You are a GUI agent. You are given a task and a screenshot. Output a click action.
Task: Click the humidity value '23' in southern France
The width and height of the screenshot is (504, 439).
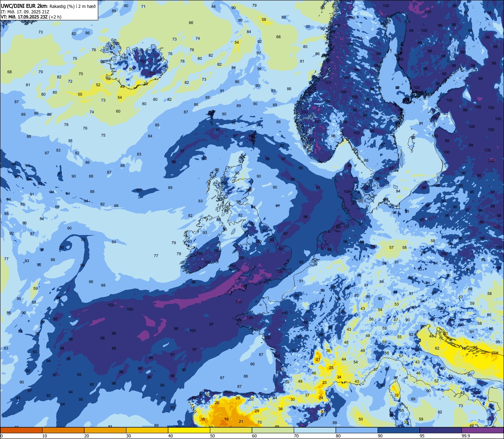point(324,383)
